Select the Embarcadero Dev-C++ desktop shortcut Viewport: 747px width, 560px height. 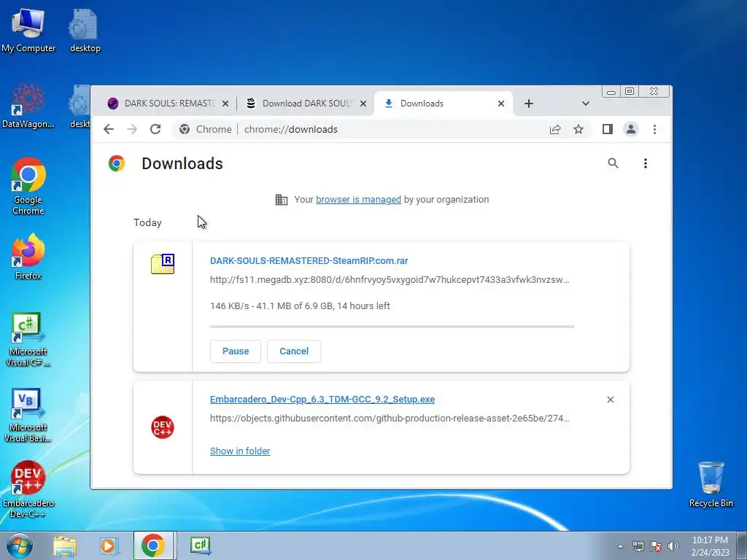coord(28,489)
